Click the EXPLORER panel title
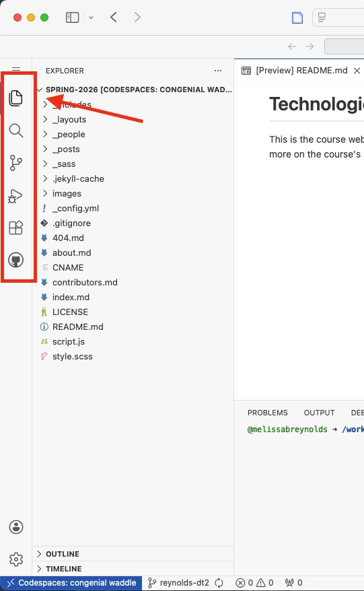 pos(65,71)
